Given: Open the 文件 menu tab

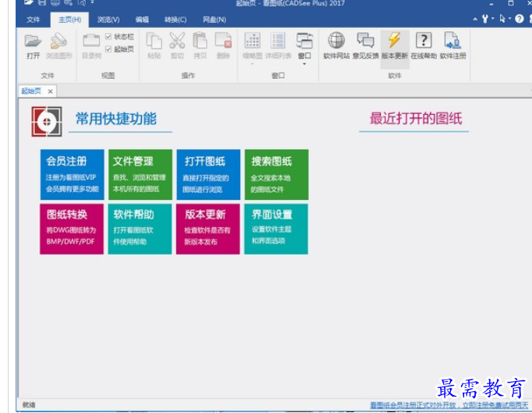Looking at the screenshot, I should (x=34, y=20).
